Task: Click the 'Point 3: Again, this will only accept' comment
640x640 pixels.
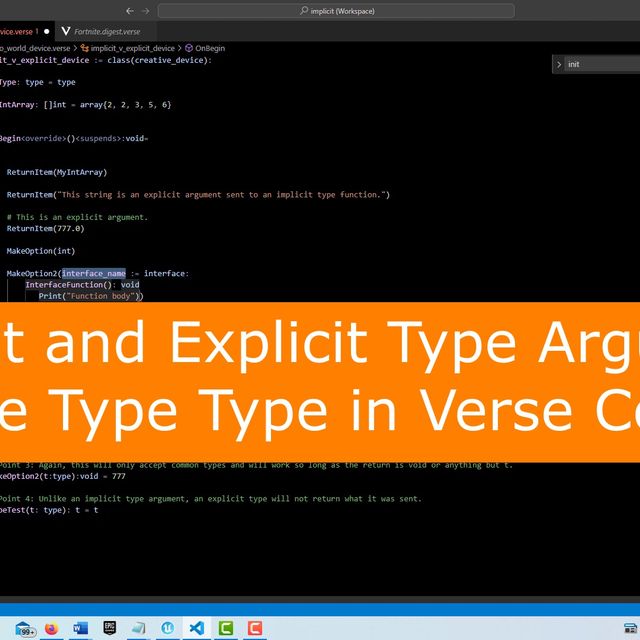Action: pyautogui.click(x=256, y=465)
